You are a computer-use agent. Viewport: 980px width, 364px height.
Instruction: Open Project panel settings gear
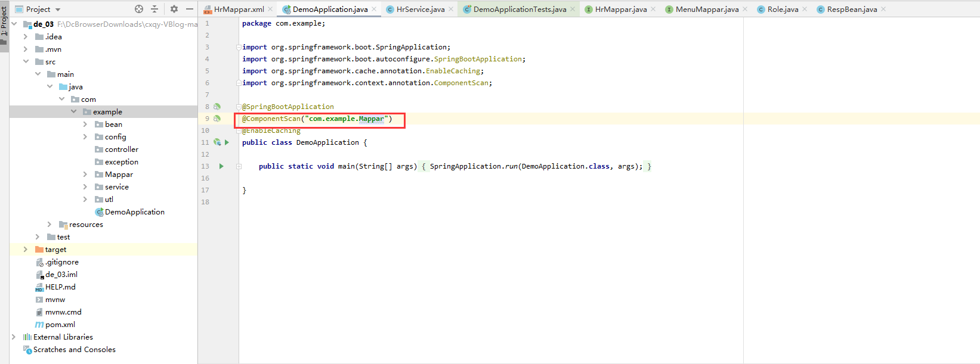point(174,9)
